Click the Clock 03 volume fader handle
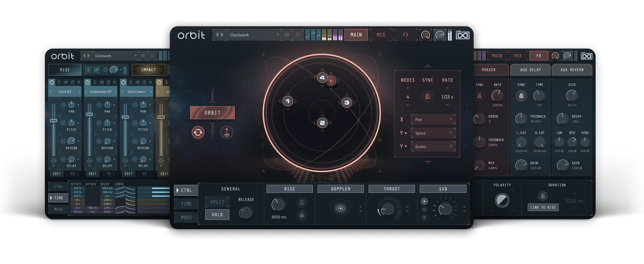Screen dimensions: 644x264 [53, 121]
